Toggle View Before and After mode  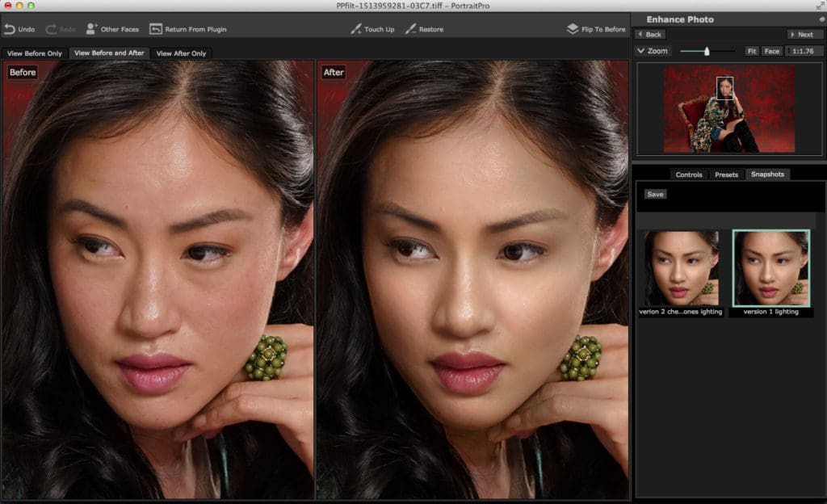pyautogui.click(x=107, y=52)
